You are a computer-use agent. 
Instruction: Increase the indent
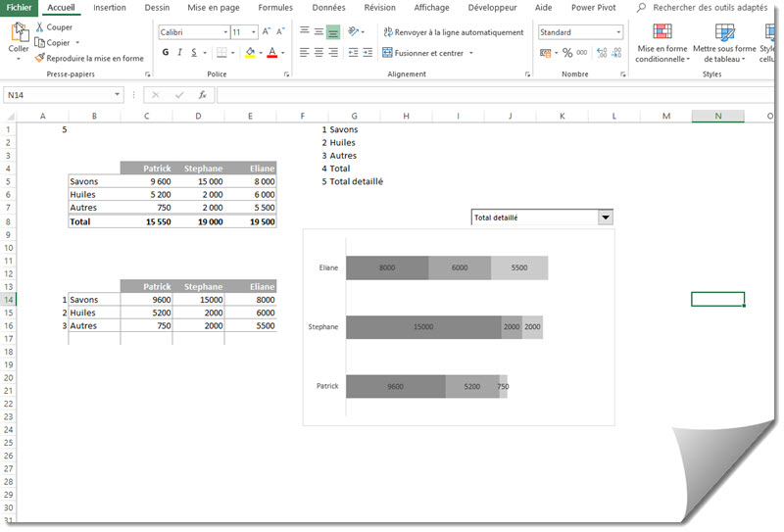(367, 53)
